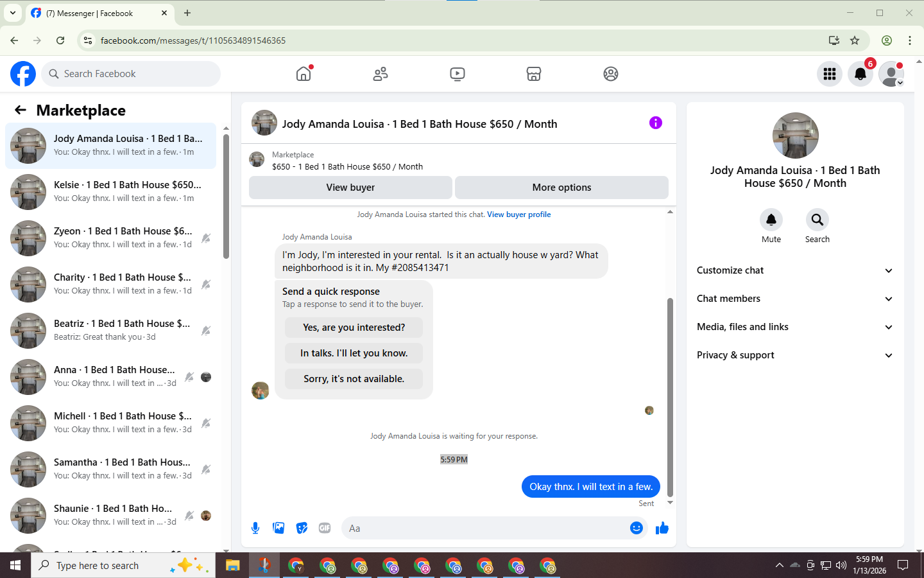Open the taskbar volume icon
The width and height of the screenshot is (924, 578).
[x=841, y=565]
